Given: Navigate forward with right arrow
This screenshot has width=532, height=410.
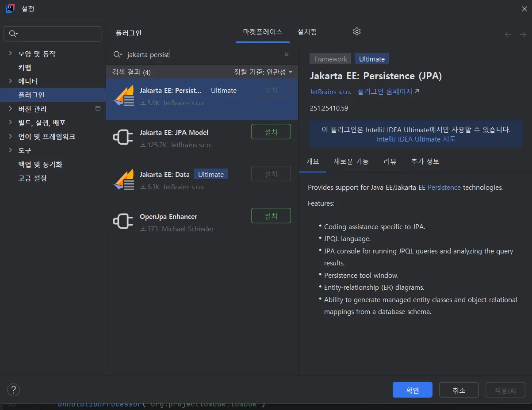Looking at the screenshot, I should 522,34.
